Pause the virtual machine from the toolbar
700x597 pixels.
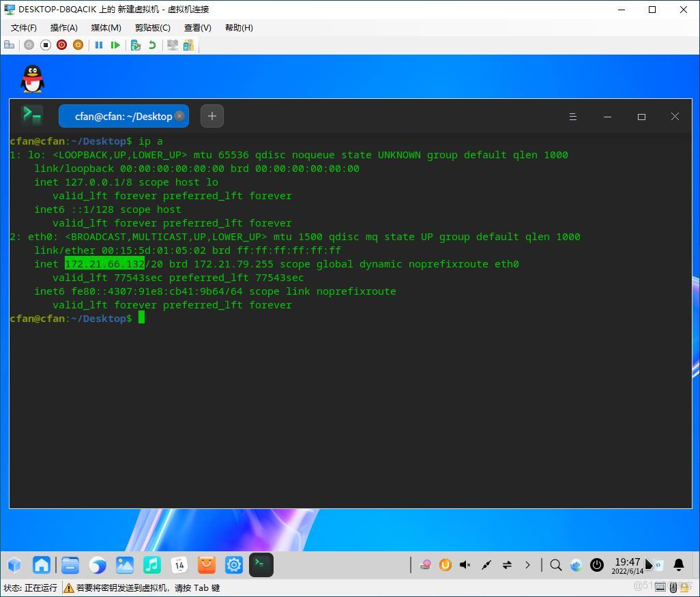pos(99,45)
